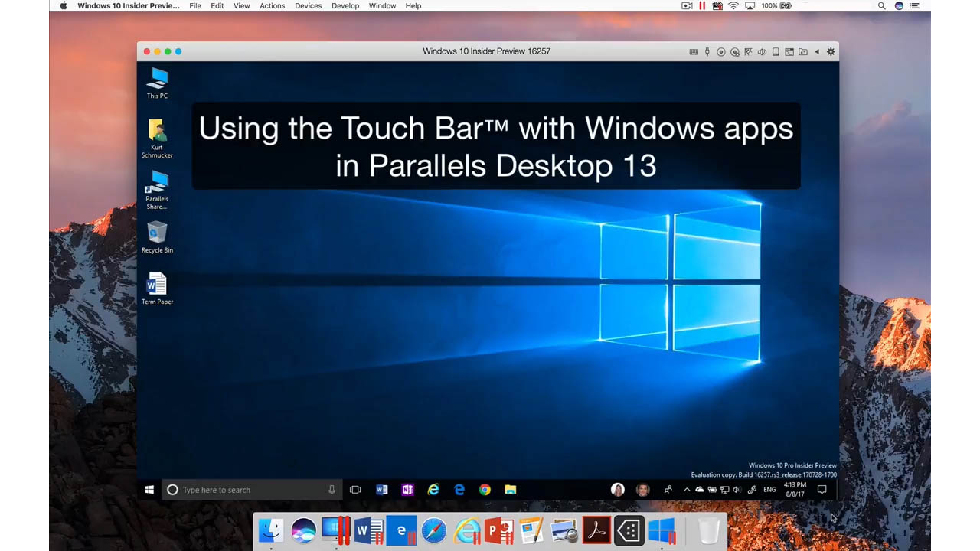Click the OneDrive cloud tray icon
The height and width of the screenshot is (551, 980).
click(700, 490)
